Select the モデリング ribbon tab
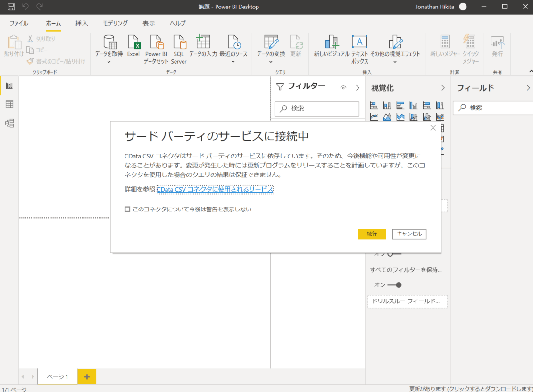The image size is (533, 392). click(x=115, y=23)
